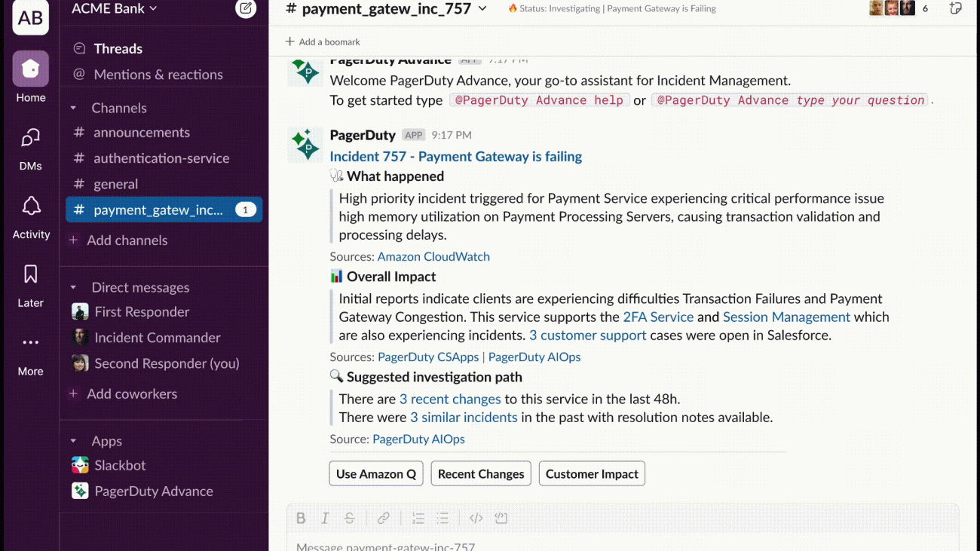Toggle ordered list in composer
The width and height of the screenshot is (980, 551).
click(418, 518)
